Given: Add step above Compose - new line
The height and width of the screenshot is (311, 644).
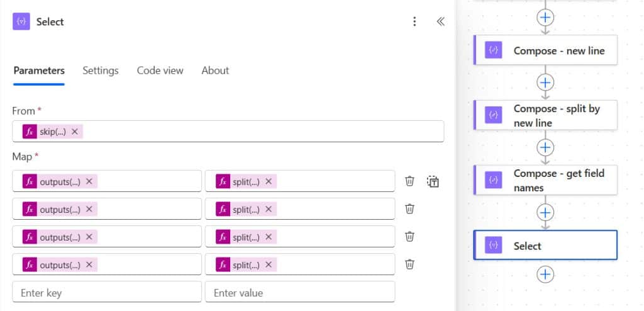Looking at the screenshot, I should [545, 17].
